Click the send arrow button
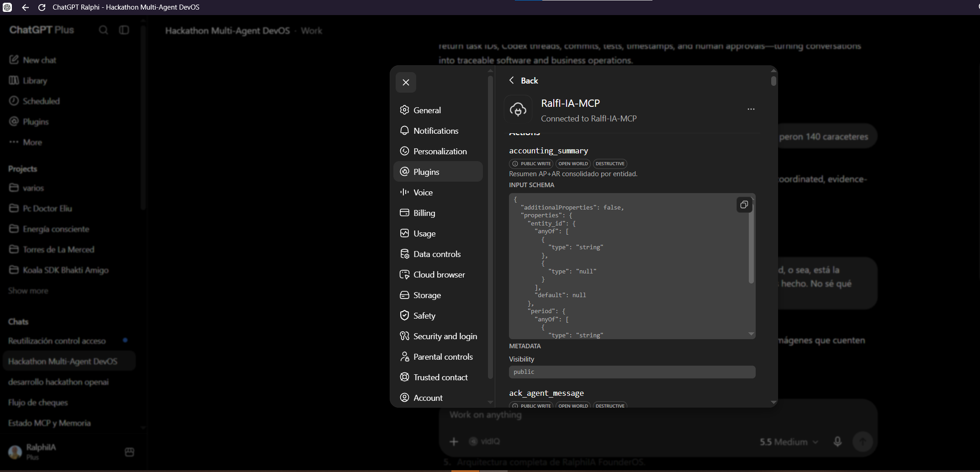Screen dimensions: 980x472 [863, 441]
